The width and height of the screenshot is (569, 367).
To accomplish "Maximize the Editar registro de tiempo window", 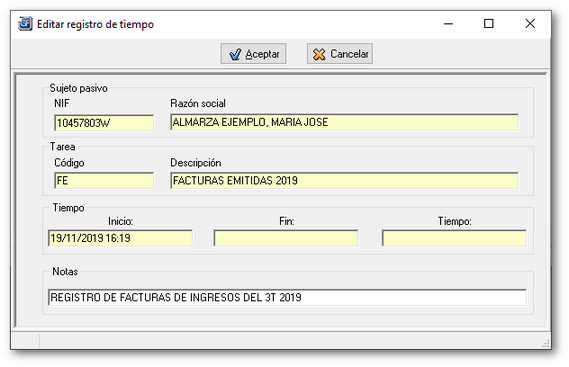I will [489, 24].
